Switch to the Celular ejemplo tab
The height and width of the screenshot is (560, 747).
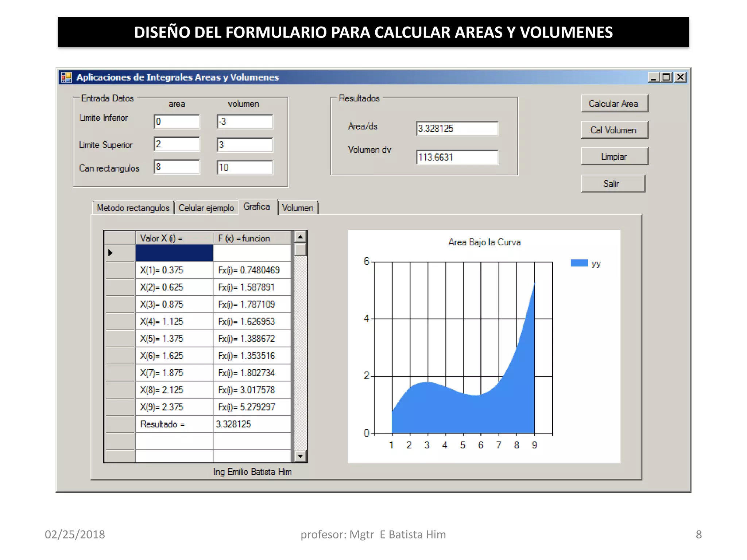tap(206, 208)
